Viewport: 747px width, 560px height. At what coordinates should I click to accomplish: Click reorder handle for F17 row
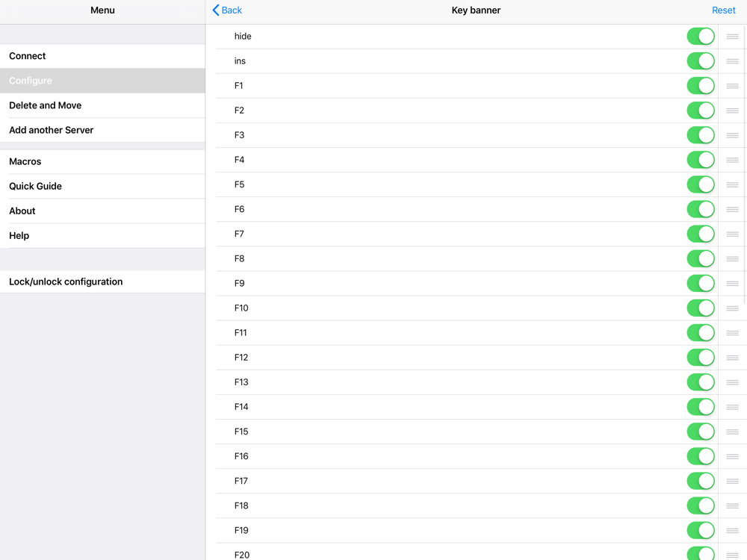(x=732, y=481)
